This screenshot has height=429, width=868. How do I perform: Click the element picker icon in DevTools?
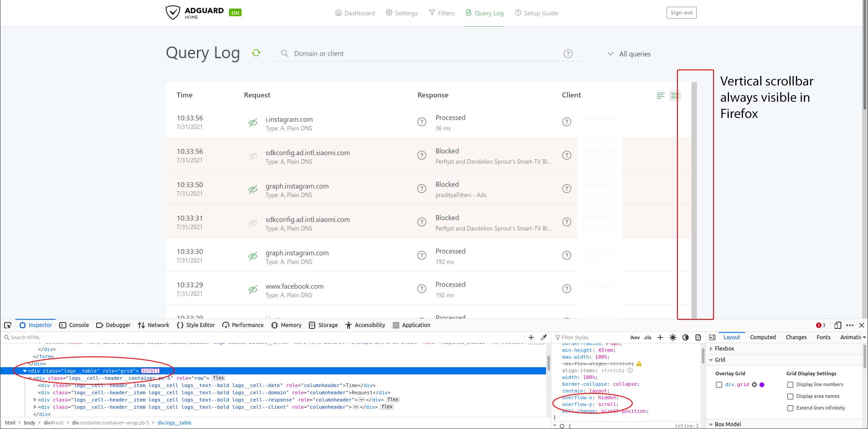click(7, 325)
